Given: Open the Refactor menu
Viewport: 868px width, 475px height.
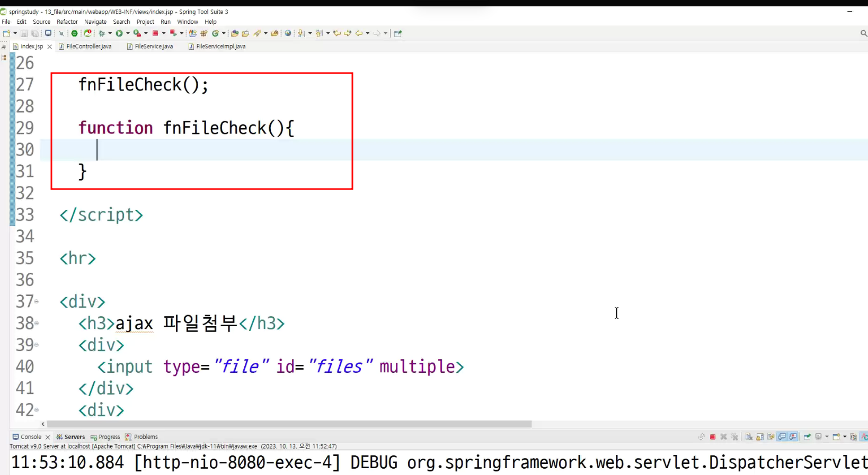Looking at the screenshot, I should coord(67,22).
